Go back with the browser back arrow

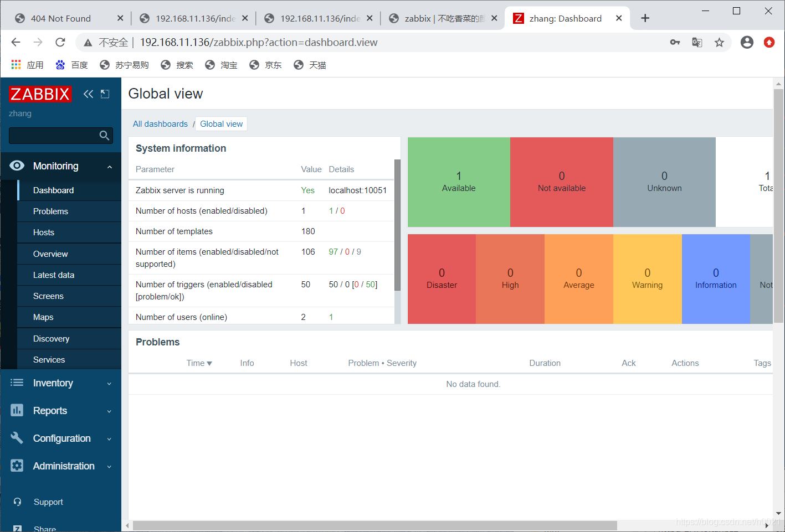point(16,42)
